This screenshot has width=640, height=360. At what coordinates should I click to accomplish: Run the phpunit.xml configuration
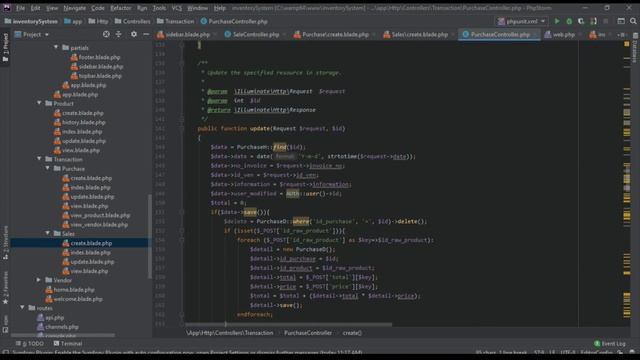(x=556, y=21)
